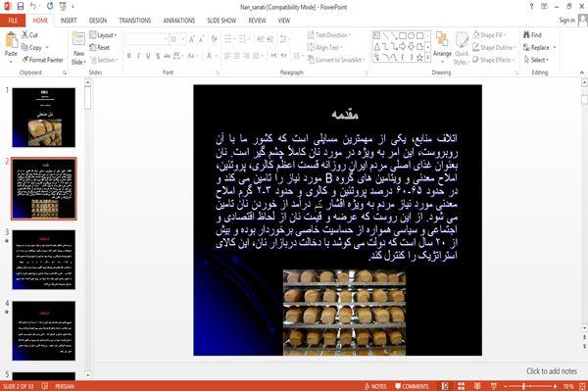Click the Cut scissors icon
The width and height of the screenshot is (588, 391).
pos(24,35)
